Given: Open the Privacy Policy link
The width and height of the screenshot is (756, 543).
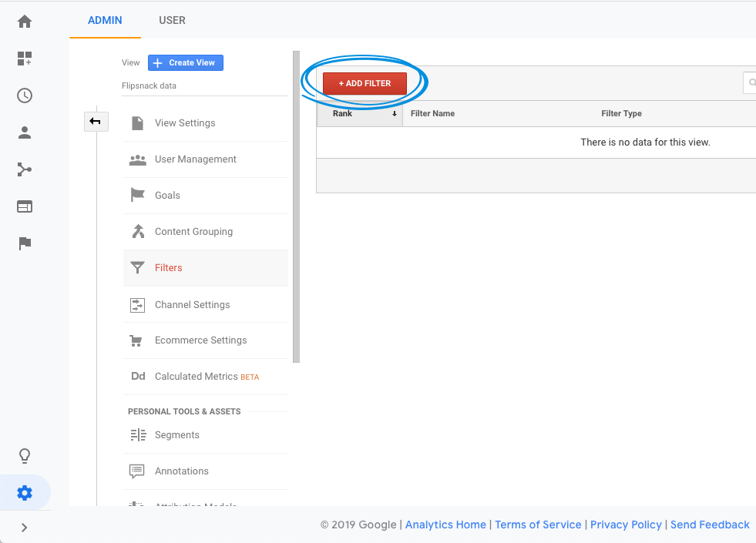Looking at the screenshot, I should 626,525.
